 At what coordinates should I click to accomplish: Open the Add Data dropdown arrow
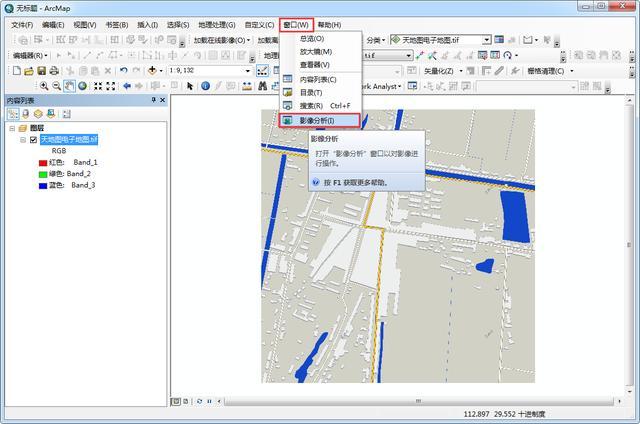pos(161,71)
